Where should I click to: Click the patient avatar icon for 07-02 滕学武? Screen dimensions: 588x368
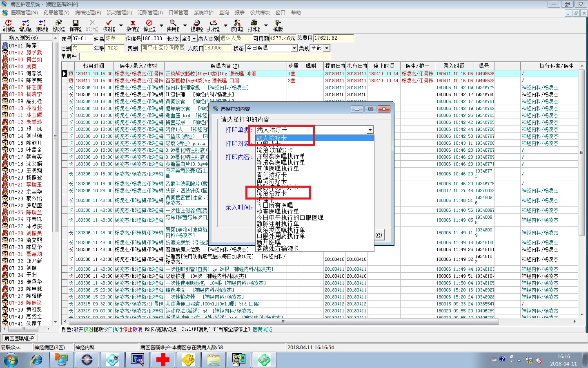pos(5,53)
